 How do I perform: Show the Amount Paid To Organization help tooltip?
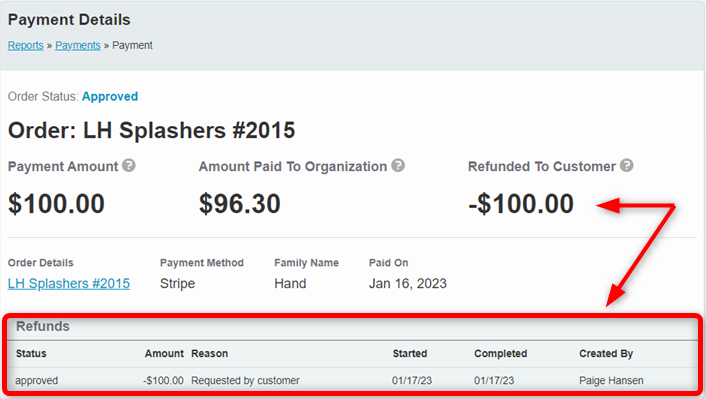398,165
